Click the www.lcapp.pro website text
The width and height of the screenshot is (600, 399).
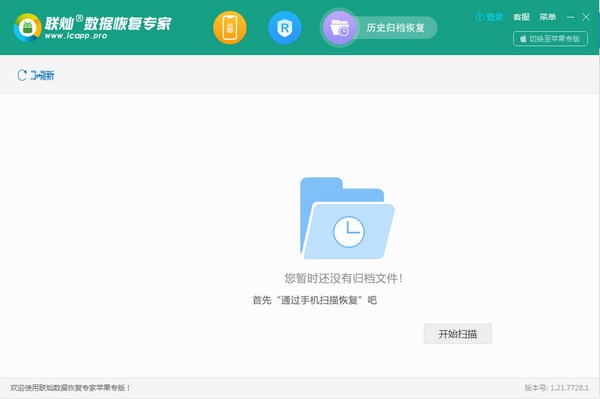(x=76, y=36)
